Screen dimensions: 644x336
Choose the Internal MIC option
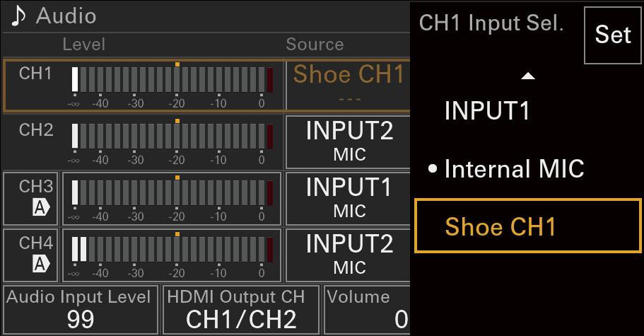click(x=514, y=169)
